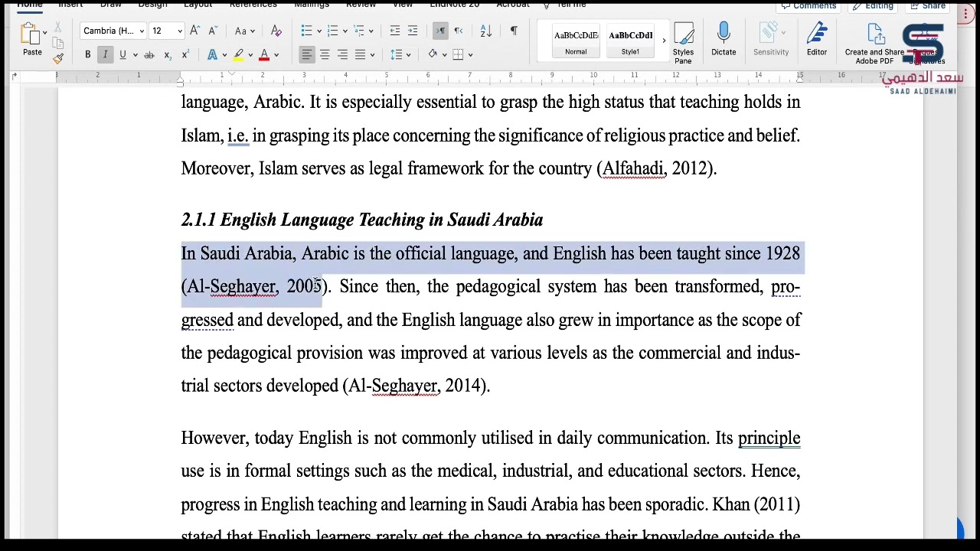
Task: Open the Borders dropdown arrow
Action: pyautogui.click(x=470, y=55)
